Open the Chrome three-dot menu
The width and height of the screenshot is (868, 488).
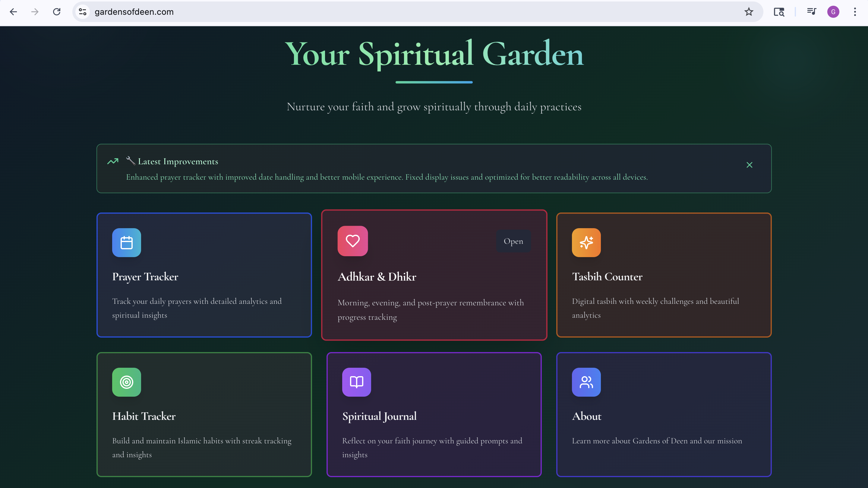(855, 12)
